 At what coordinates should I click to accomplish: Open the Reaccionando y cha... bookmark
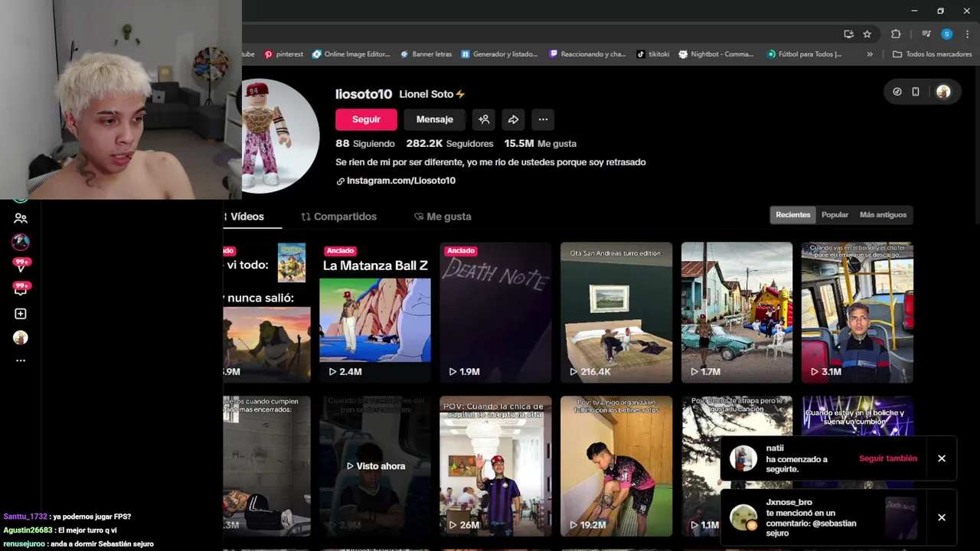click(x=586, y=54)
